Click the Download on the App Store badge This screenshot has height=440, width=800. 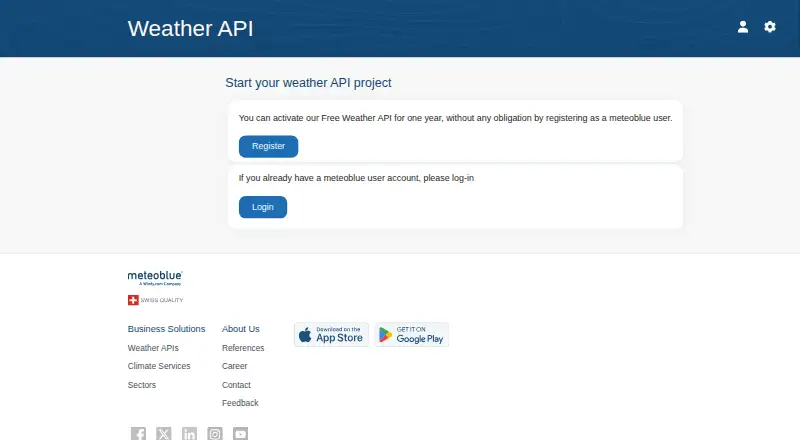coord(332,335)
